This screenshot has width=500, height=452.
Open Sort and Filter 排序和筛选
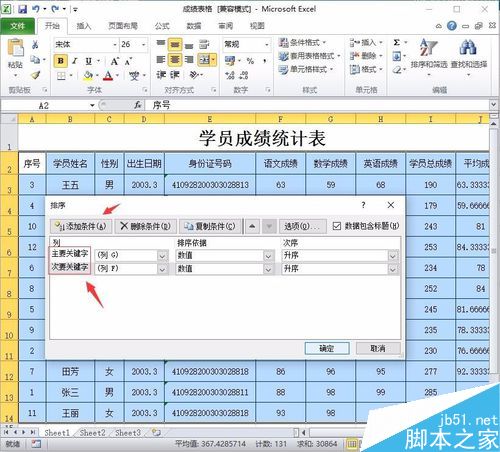click(429, 57)
